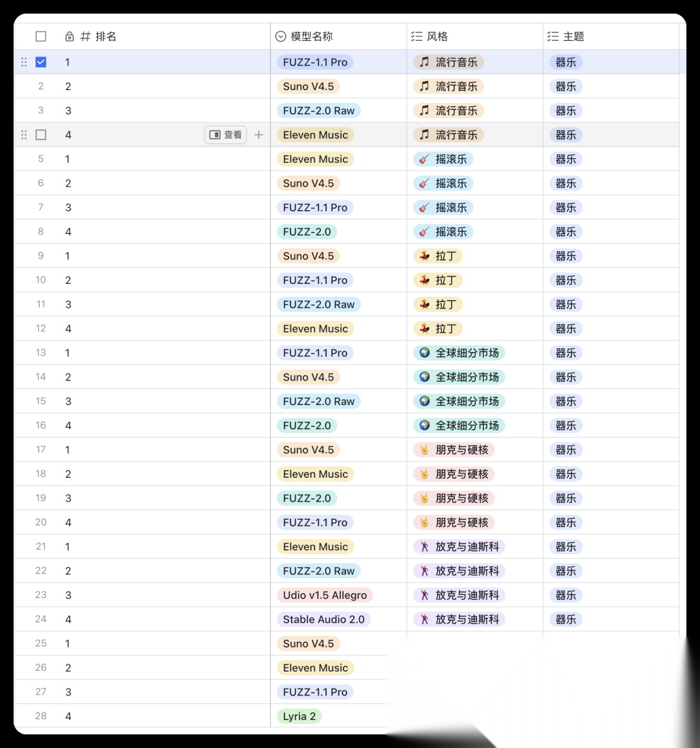Click ranking cell value in row 19
Screen dimensions: 700x748
(x=68, y=498)
